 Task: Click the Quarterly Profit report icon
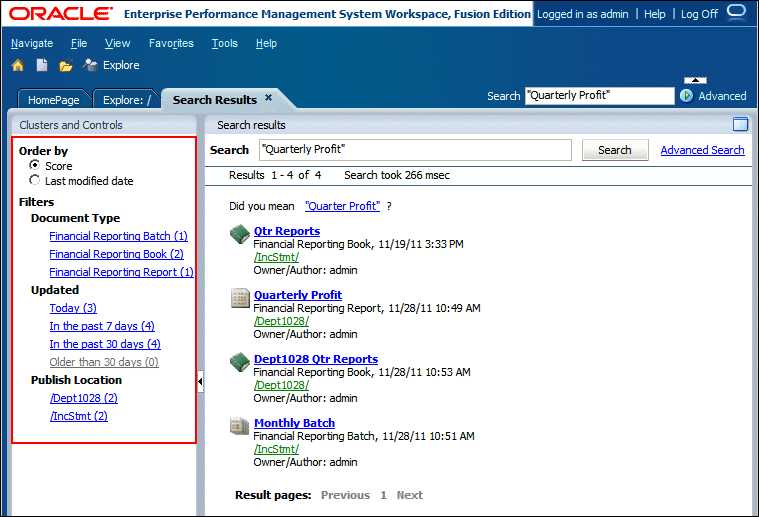tap(240, 298)
